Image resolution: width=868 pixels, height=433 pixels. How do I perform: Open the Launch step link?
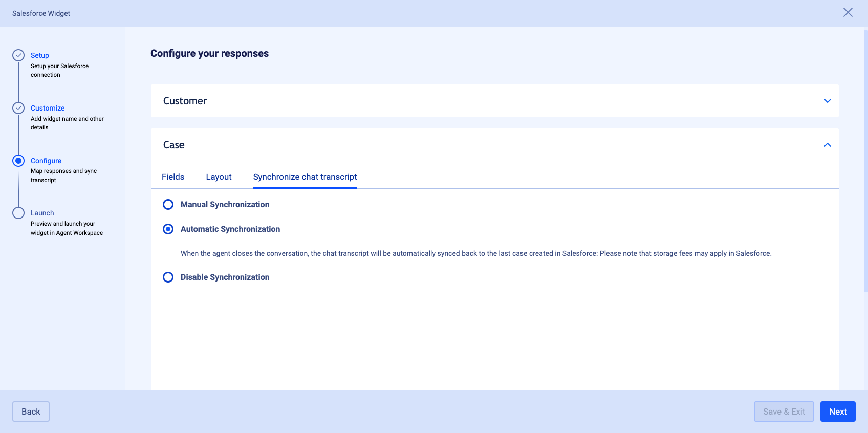42,213
